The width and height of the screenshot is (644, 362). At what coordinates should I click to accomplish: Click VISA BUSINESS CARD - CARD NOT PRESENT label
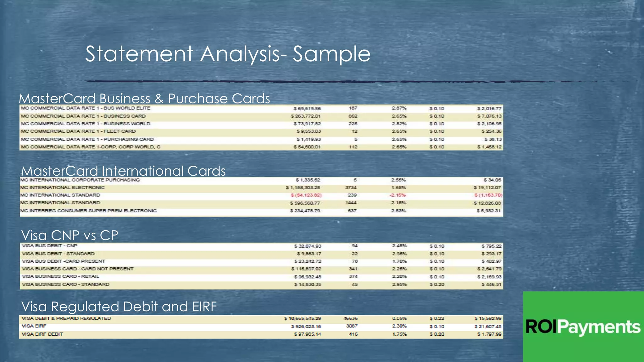coord(78,269)
